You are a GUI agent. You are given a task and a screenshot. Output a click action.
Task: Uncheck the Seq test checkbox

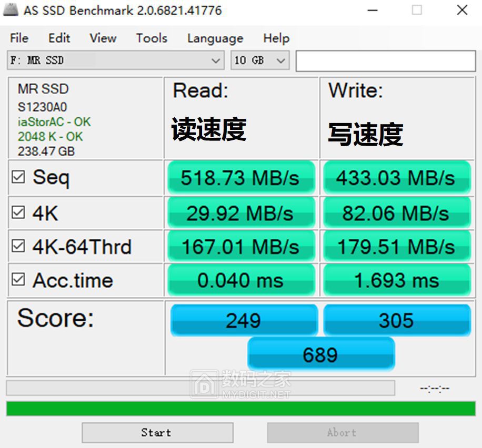[x=18, y=177]
